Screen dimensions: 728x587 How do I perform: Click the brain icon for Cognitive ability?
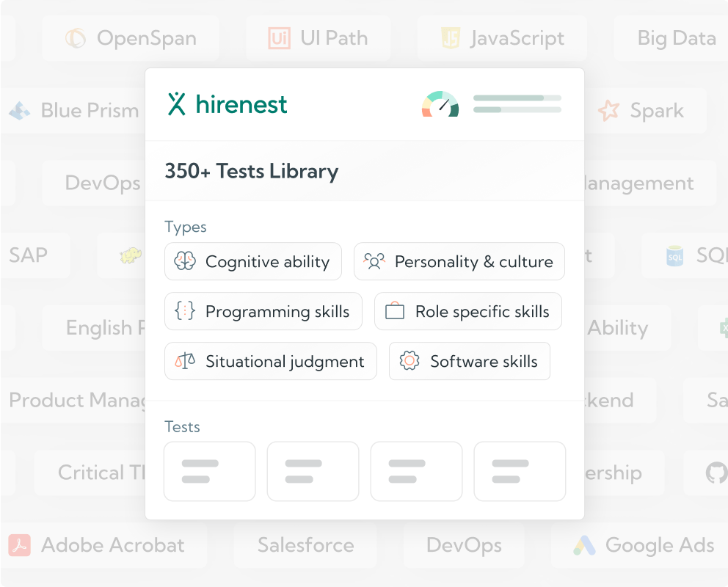coord(185,262)
